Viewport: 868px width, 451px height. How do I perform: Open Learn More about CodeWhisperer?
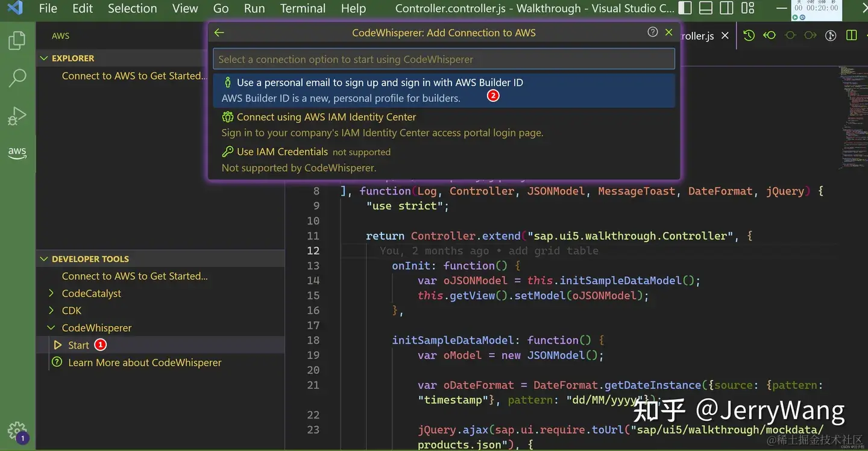[145, 362]
